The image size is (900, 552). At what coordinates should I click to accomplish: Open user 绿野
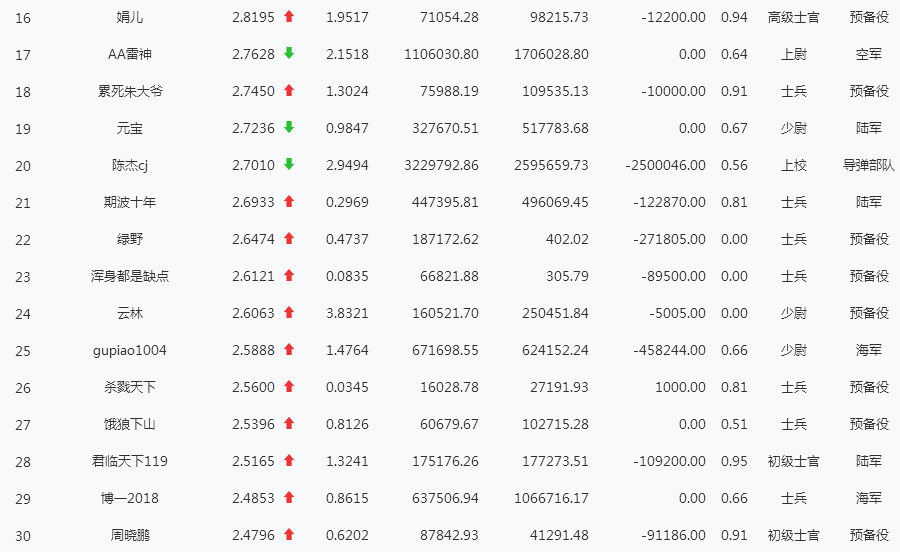point(130,239)
